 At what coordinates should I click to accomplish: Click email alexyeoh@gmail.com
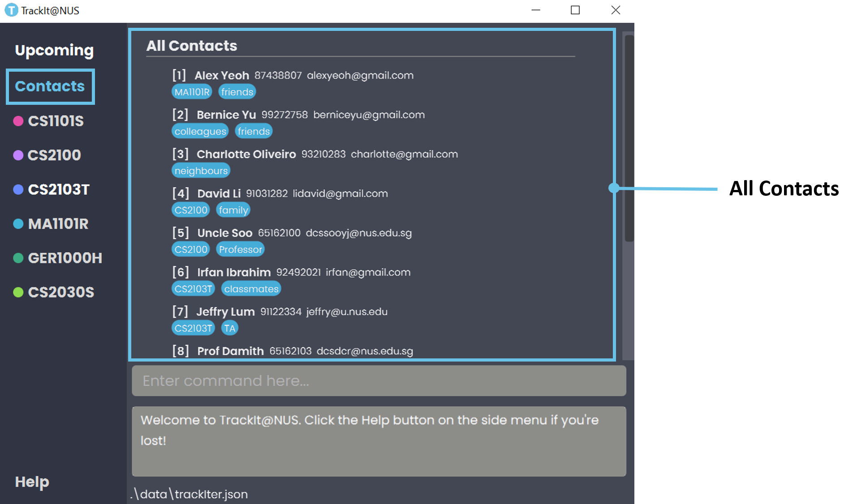tap(360, 75)
